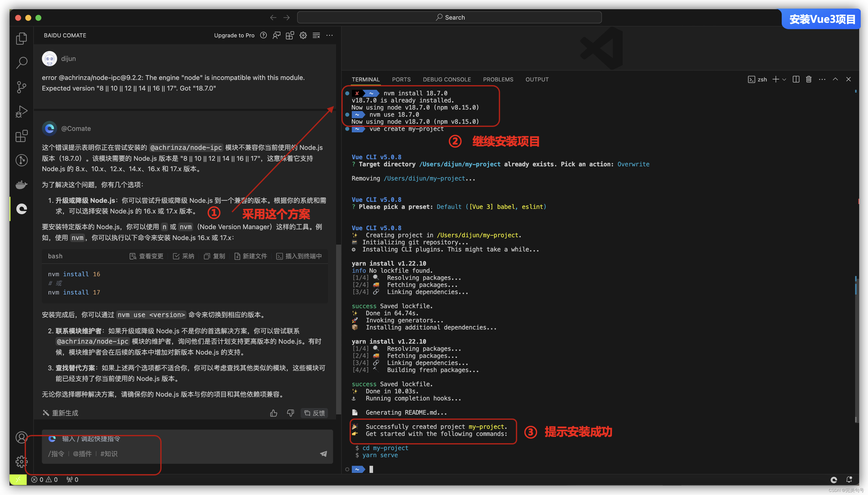Click 'nvm install 17' line in code block
Screen dimensions: 868x495
coord(74,292)
